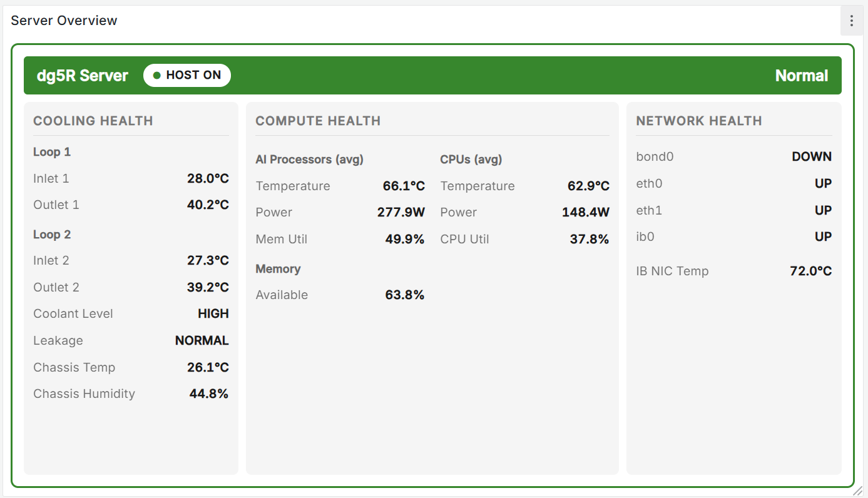Viewport: 868px width, 498px height.
Task: Click the Compute Health section heading
Action: click(318, 121)
